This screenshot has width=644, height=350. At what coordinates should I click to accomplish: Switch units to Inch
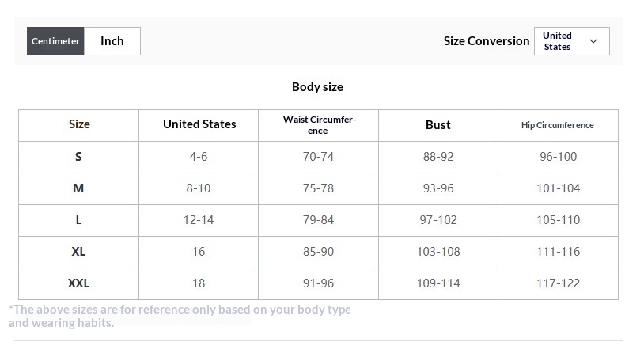point(112,41)
